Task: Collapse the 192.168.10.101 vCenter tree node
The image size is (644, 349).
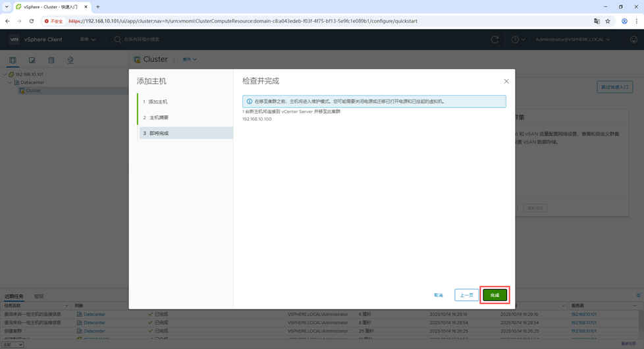Action: [x=5, y=74]
